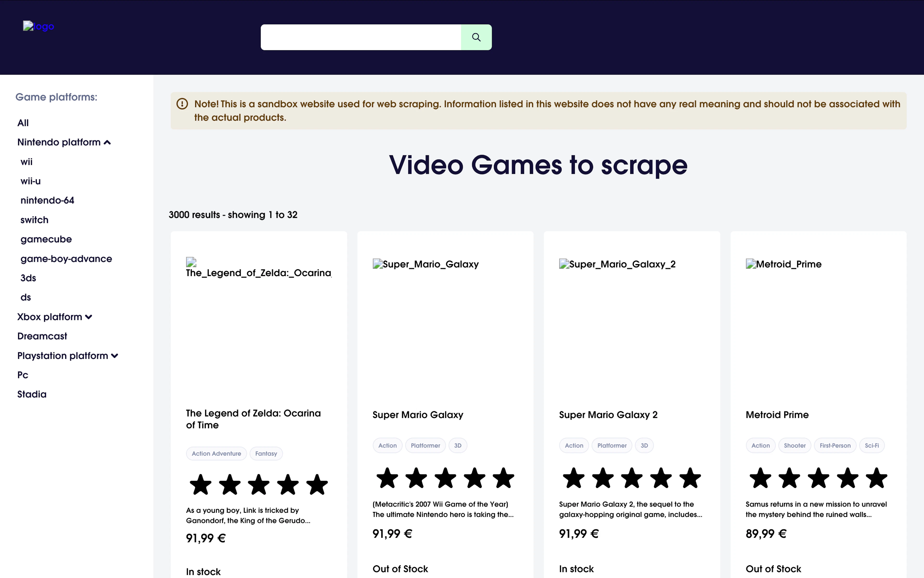Click the Action tag on Metroid Prime

[761, 446]
